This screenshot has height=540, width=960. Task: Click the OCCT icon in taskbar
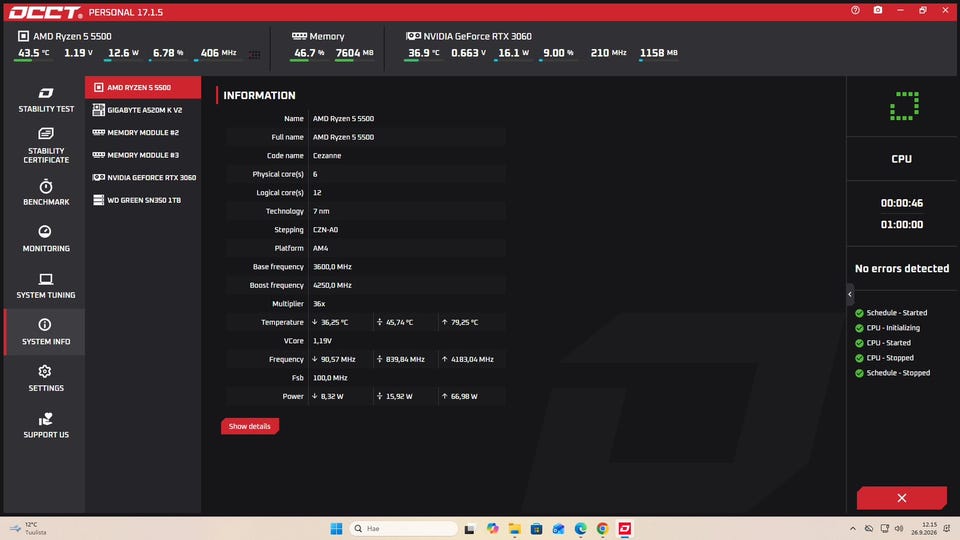point(624,528)
